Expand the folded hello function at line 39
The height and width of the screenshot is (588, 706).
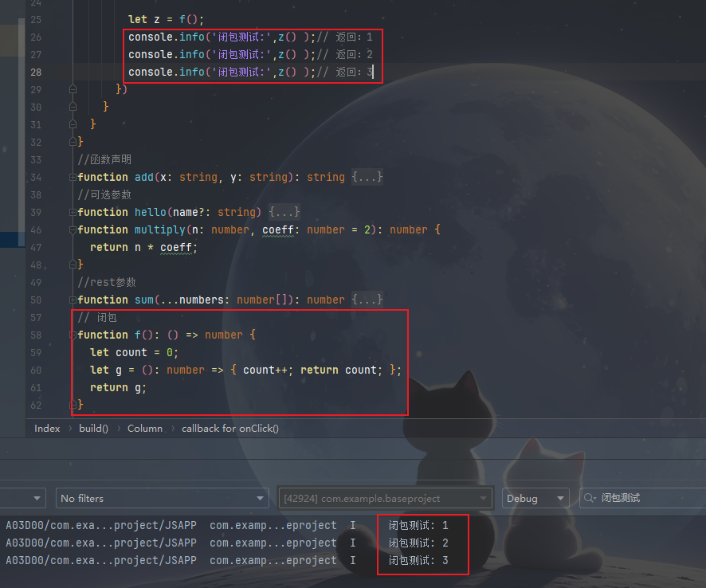coord(73,212)
